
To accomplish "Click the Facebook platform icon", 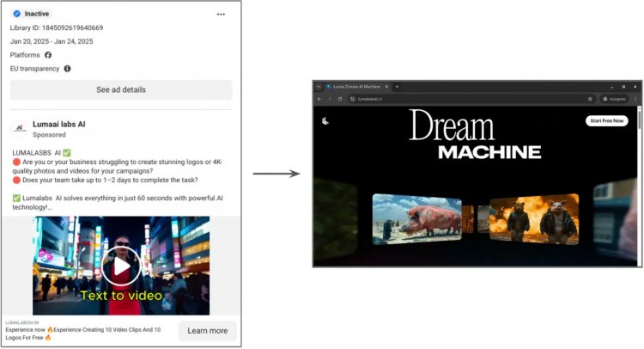I will click(48, 55).
